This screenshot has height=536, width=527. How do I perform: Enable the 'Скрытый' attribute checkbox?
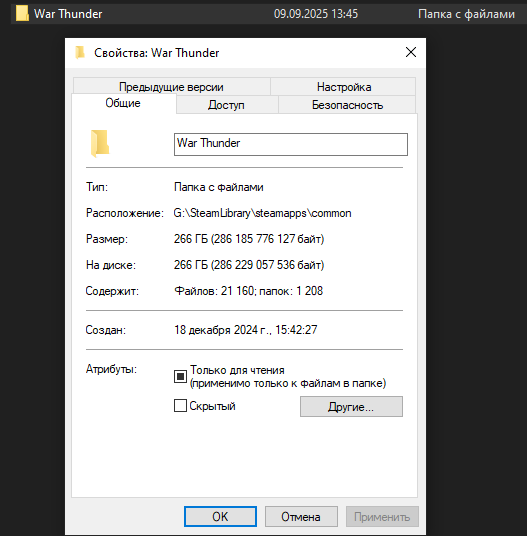(180, 406)
